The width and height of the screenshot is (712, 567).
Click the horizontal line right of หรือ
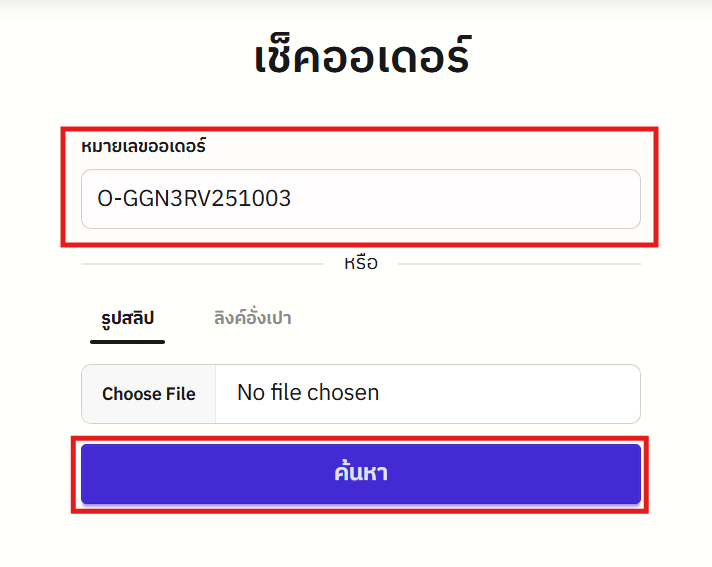(x=520, y=264)
